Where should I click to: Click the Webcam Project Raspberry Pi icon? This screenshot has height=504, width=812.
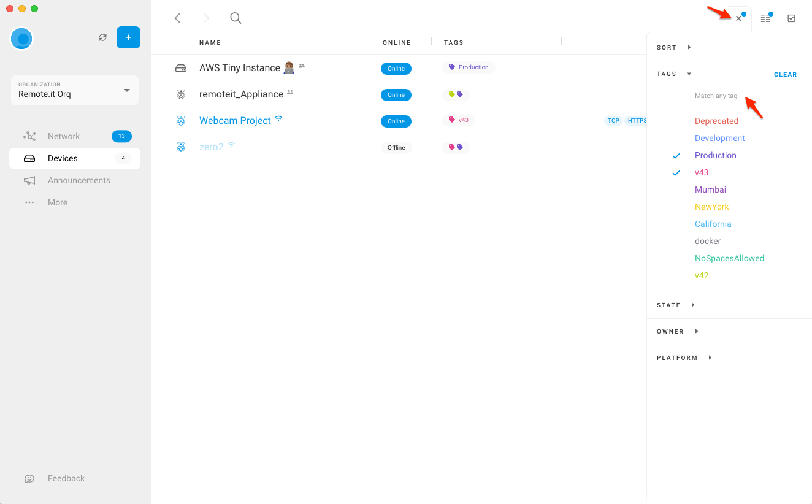pyautogui.click(x=181, y=121)
